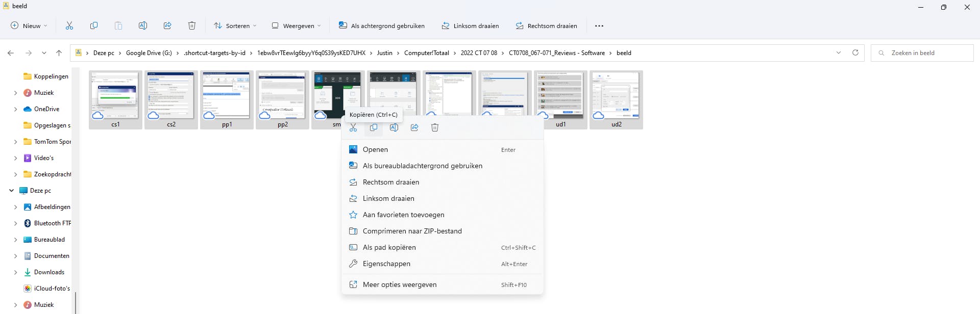
Task: Click Als achtergrond gebruiken in toolbar
Action: pos(382,25)
